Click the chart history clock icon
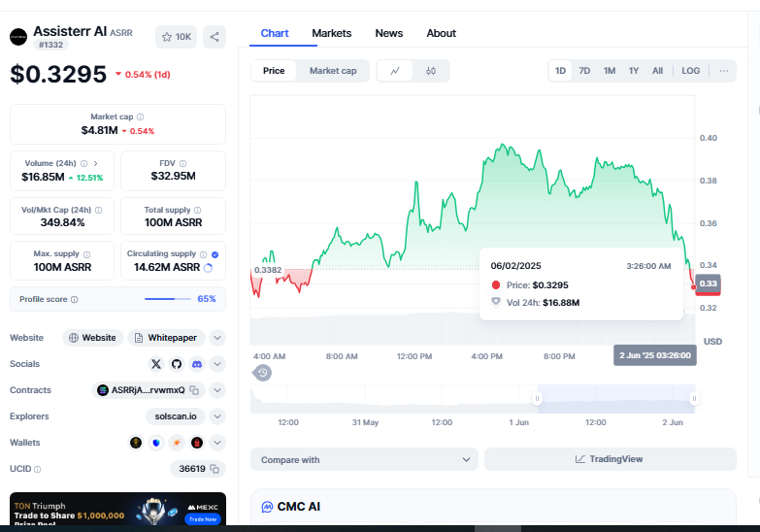 [262, 373]
